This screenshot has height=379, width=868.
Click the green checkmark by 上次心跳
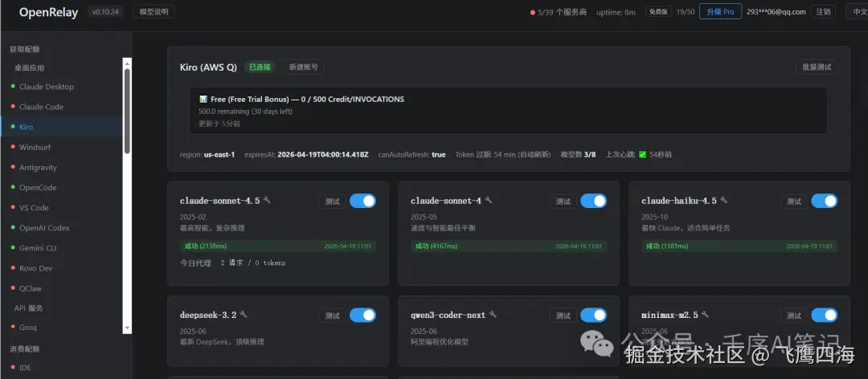click(x=643, y=154)
